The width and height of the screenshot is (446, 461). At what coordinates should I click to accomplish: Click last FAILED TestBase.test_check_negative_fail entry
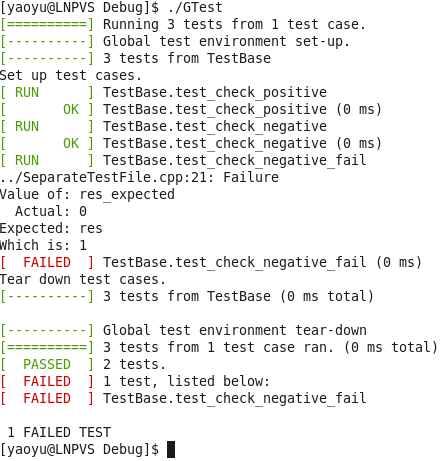point(183,398)
